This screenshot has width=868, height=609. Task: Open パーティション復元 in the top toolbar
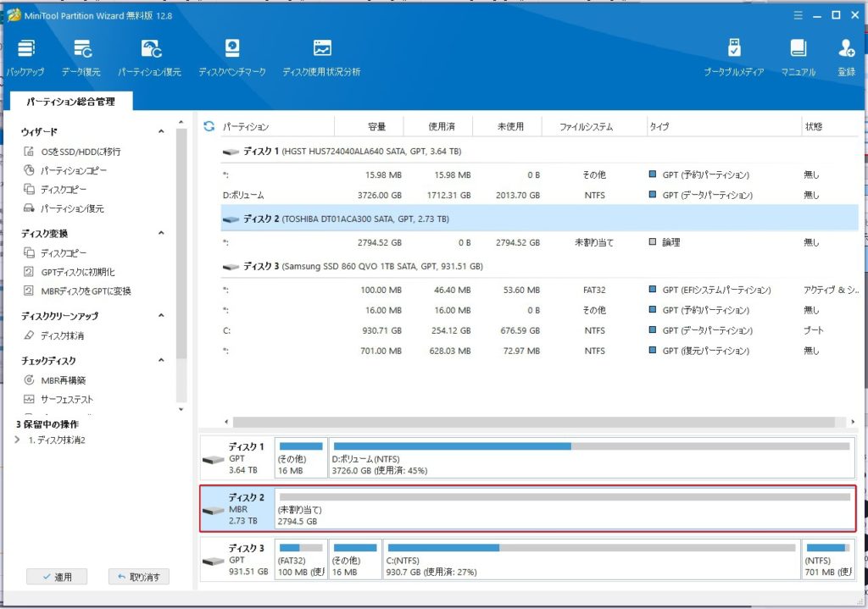click(x=150, y=56)
